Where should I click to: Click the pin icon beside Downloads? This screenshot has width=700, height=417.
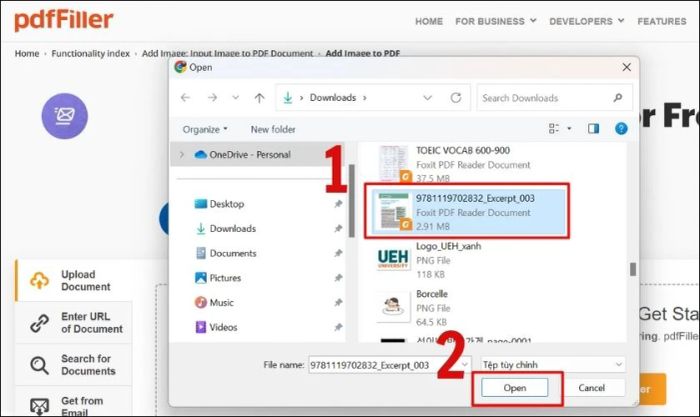click(338, 229)
